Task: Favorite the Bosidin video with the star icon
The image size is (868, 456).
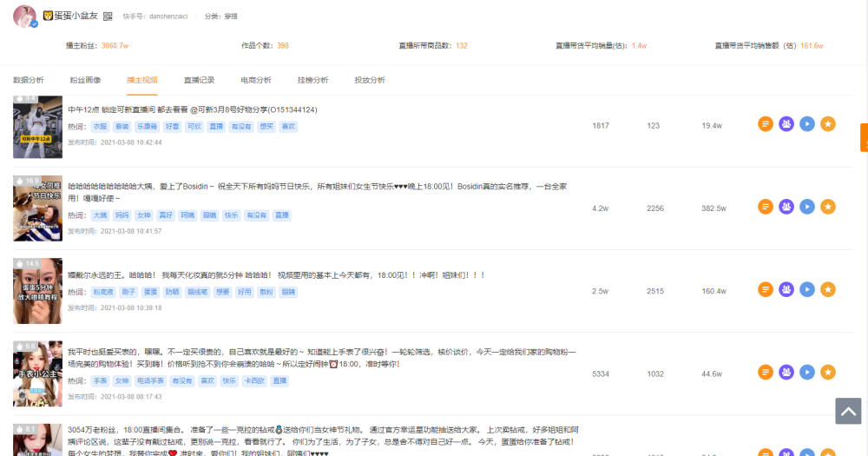Action: coord(828,207)
